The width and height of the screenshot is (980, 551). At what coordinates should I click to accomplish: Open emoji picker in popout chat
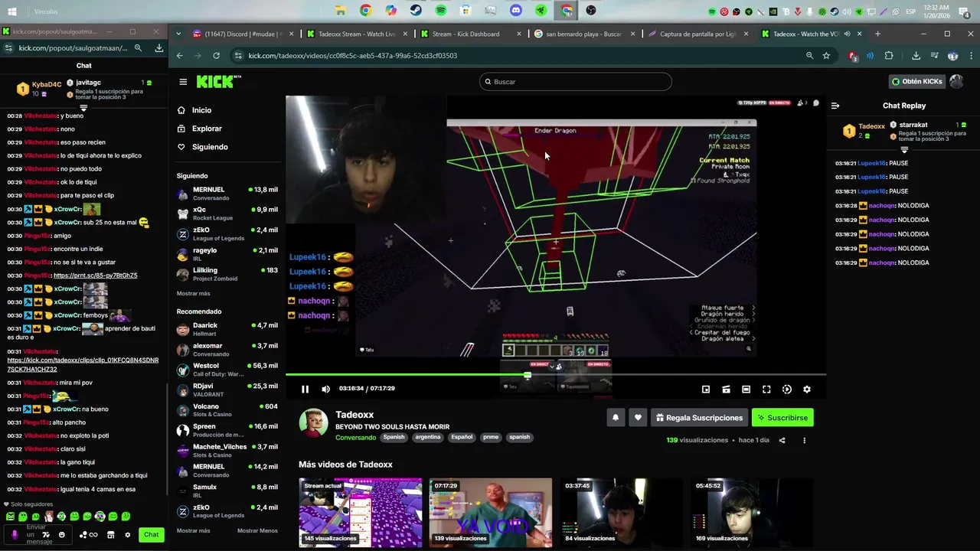click(x=62, y=535)
